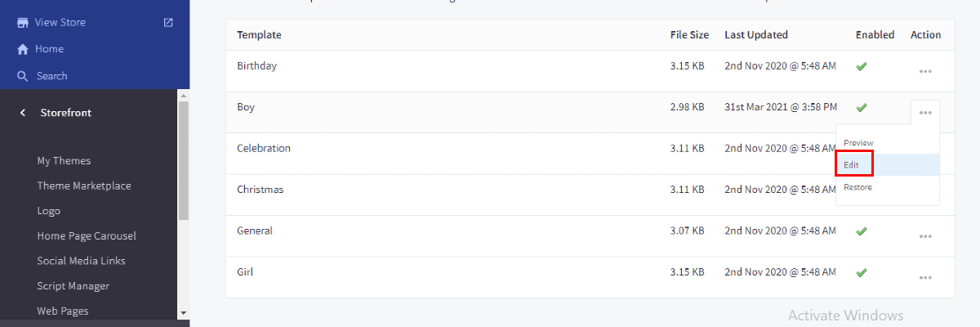Choose Edit in the action menu

click(x=852, y=164)
